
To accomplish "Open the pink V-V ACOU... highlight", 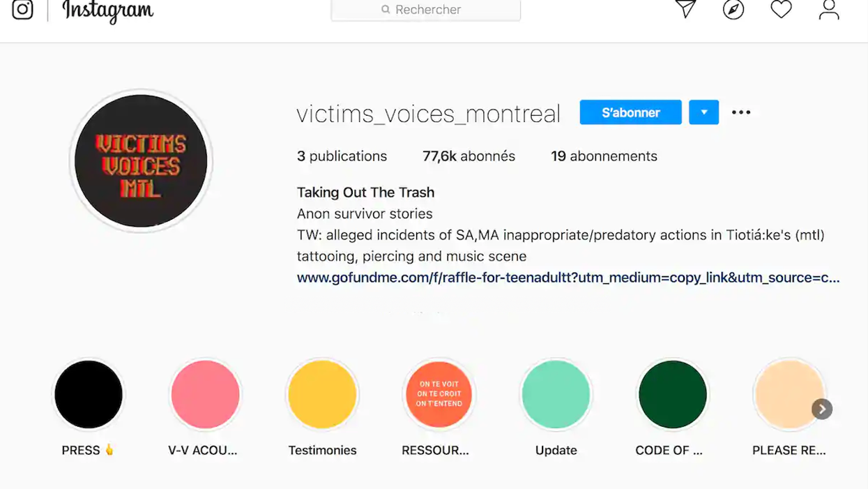I will (x=205, y=394).
